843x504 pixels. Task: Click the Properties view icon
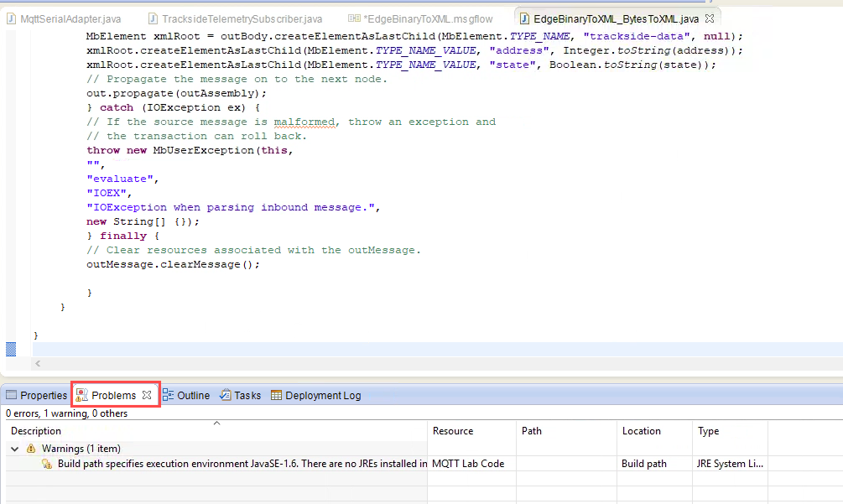point(11,395)
